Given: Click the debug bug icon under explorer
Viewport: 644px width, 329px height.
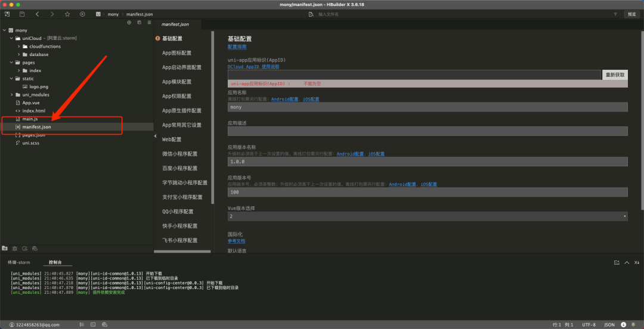Looking at the screenshot, I should click(x=15, y=248).
